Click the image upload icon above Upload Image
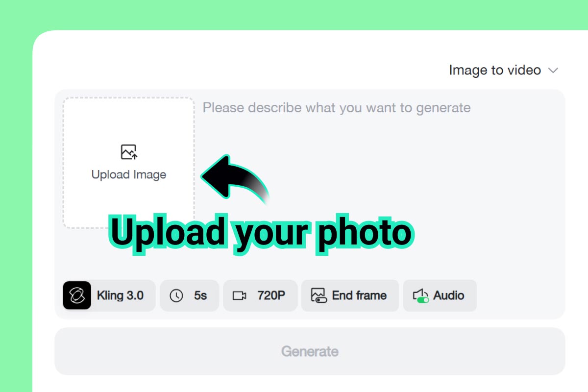This screenshot has height=392, width=588. (129, 152)
